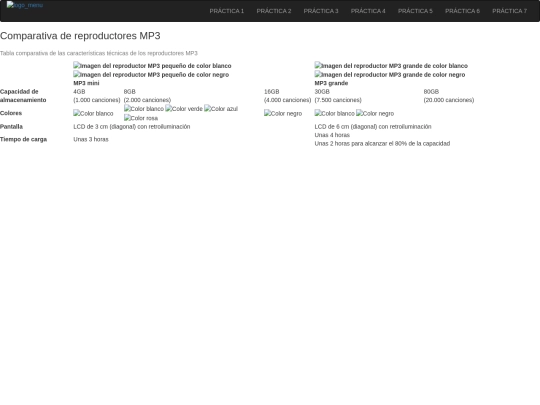
Task: Click Pantalla row header
Action: pos(11,126)
